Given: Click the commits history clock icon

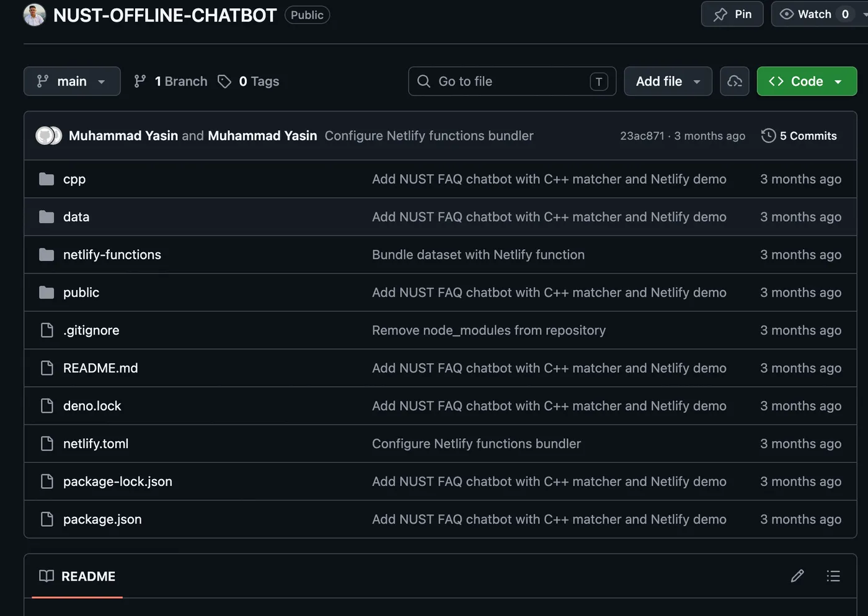Looking at the screenshot, I should click(x=768, y=136).
